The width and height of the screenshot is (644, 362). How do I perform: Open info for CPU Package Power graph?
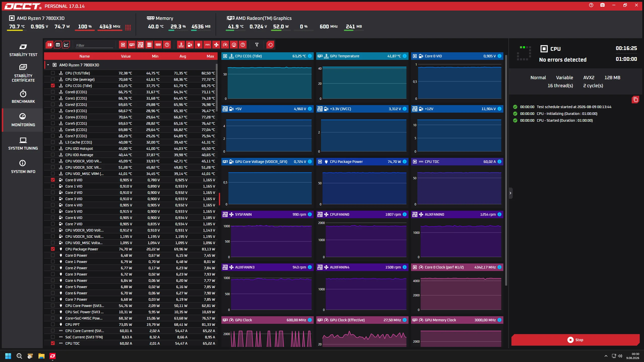click(405, 162)
